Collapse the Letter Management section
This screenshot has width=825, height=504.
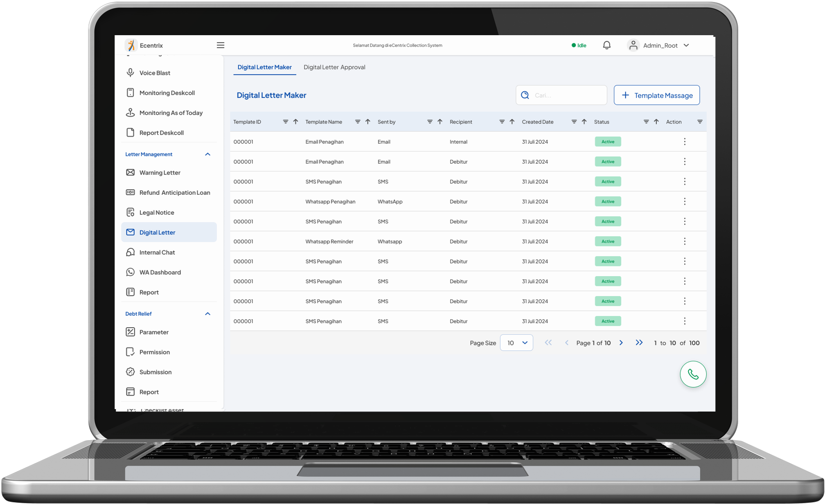(207, 154)
